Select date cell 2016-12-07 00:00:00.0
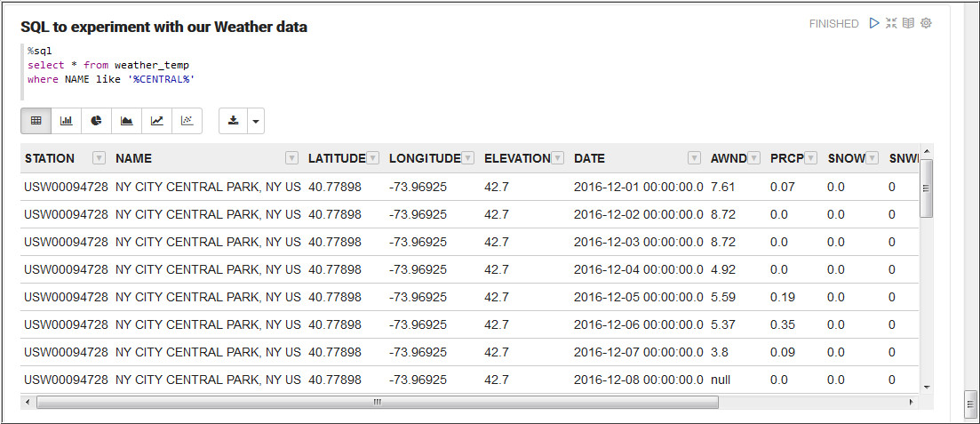The width and height of the screenshot is (980, 424). (638, 352)
